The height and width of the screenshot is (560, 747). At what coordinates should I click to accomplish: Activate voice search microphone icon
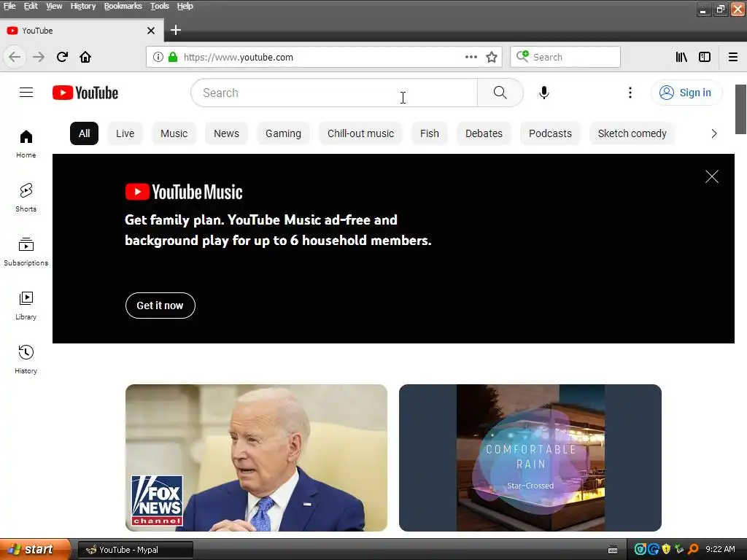pos(543,93)
